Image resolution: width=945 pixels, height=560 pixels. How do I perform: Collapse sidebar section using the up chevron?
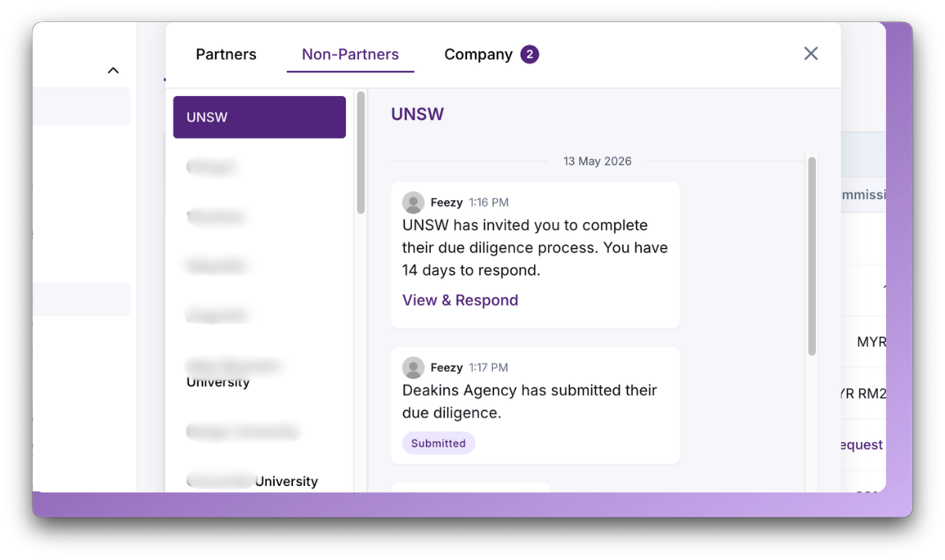(113, 70)
